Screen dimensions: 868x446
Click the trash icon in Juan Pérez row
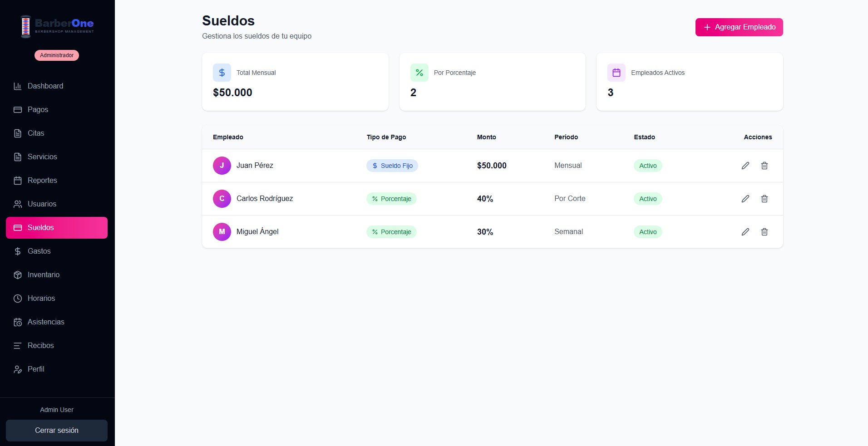764,166
